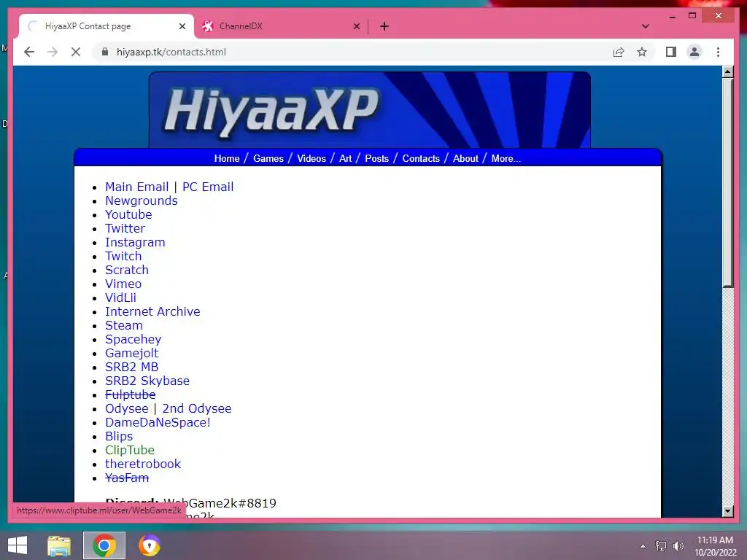Open the Videos navigation link

(x=311, y=158)
